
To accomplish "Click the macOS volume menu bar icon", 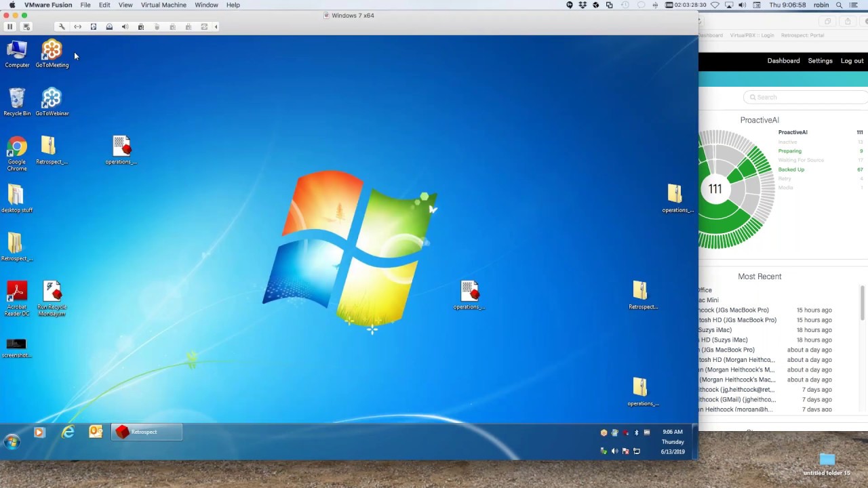I will 742,5.
